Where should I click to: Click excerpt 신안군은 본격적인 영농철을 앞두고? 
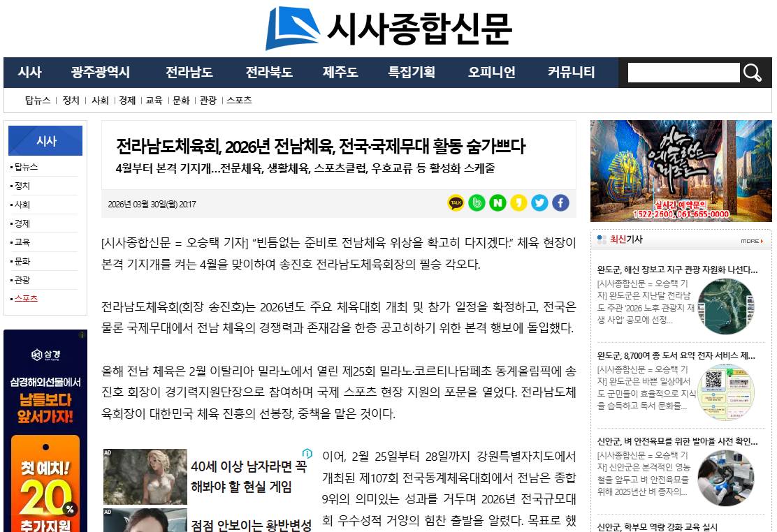[x=645, y=473]
